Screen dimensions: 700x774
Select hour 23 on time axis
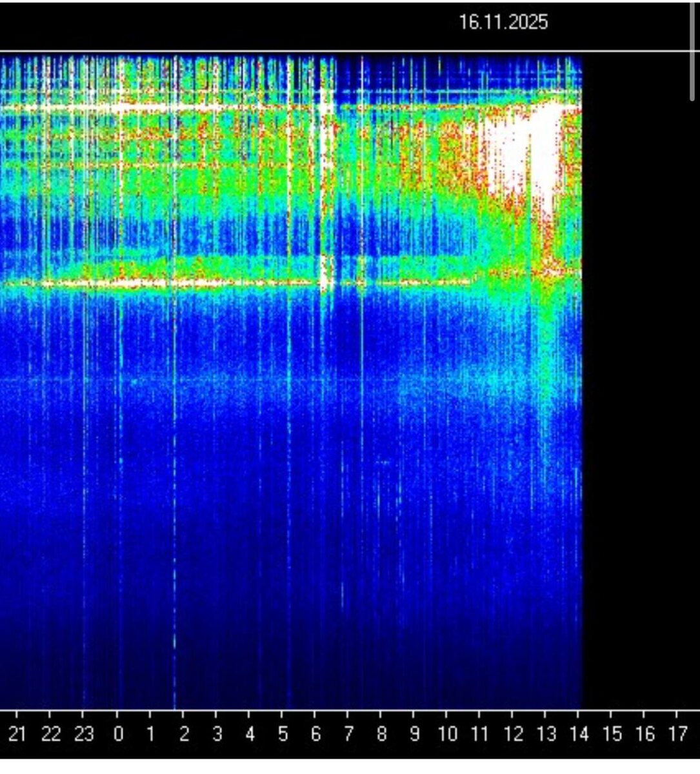click(x=84, y=734)
